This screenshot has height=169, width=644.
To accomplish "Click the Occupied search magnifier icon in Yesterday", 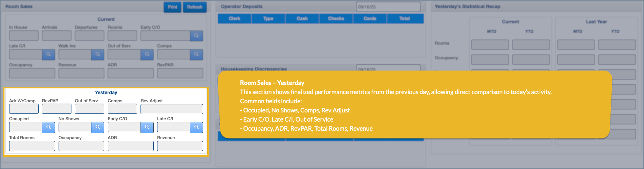I will point(48,127).
